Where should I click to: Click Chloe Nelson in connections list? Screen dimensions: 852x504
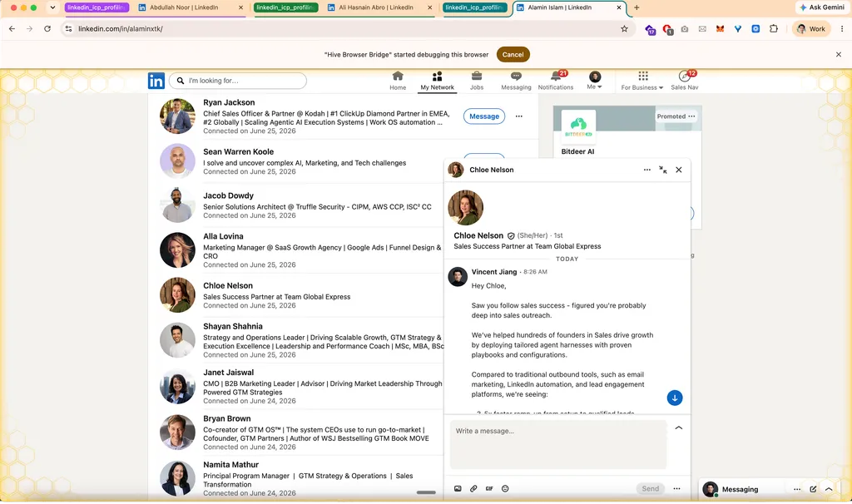(228, 285)
